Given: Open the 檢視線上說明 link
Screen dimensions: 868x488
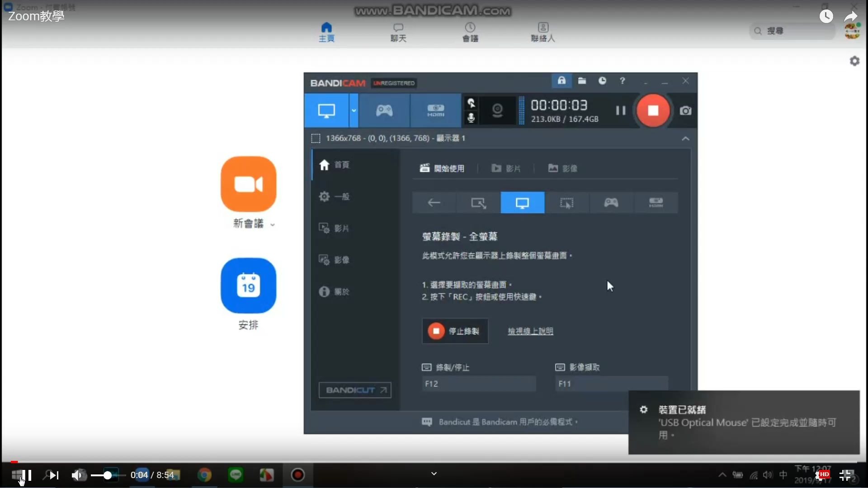Looking at the screenshot, I should [x=530, y=331].
